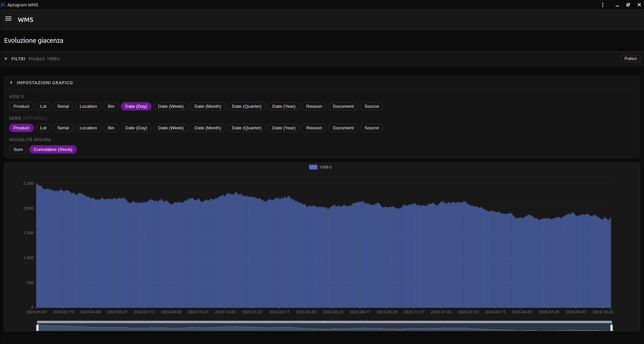Toggle the 1908-S legend series swatch
Image resolution: width=644 pixels, height=344 pixels.
tap(313, 167)
